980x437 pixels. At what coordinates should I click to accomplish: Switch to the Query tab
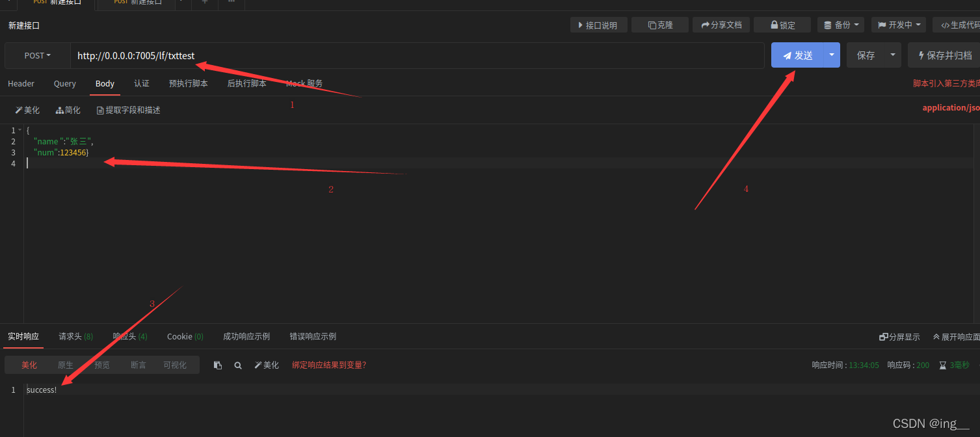(65, 83)
